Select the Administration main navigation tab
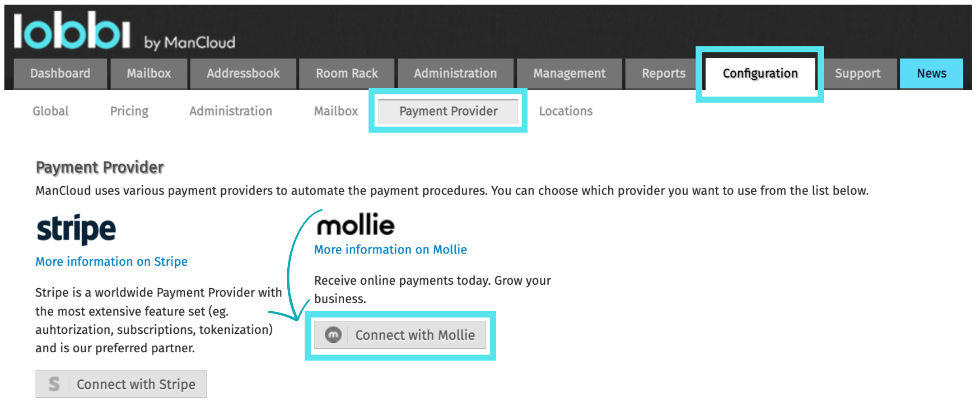 (x=455, y=74)
